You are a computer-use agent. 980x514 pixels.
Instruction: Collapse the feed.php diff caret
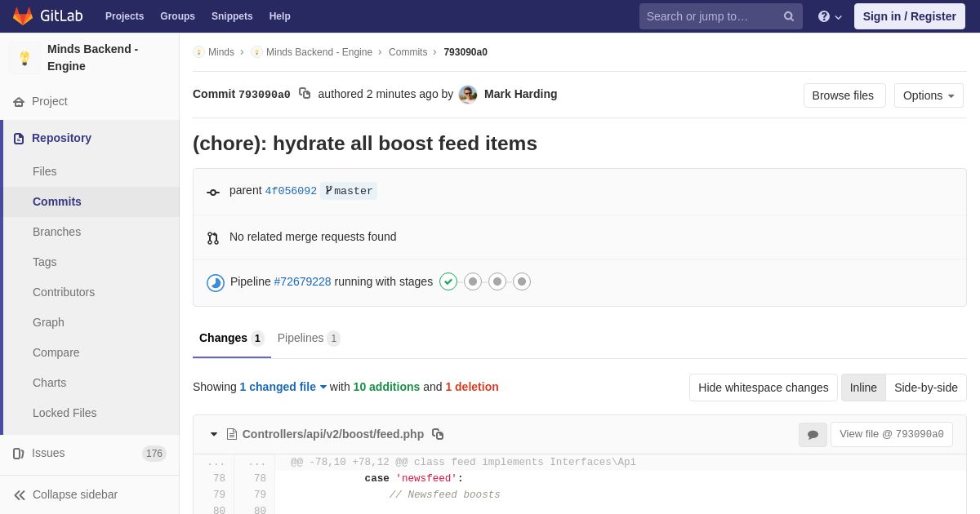click(x=214, y=434)
